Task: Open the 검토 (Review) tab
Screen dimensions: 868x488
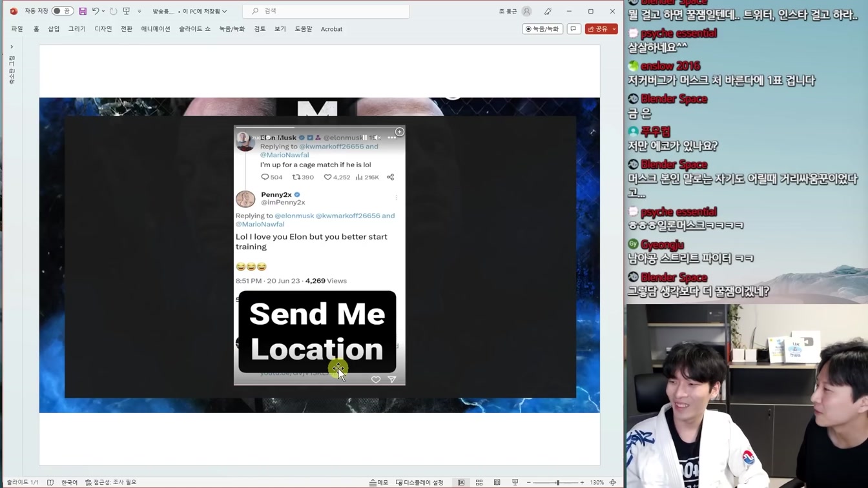Action: point(260,29)
